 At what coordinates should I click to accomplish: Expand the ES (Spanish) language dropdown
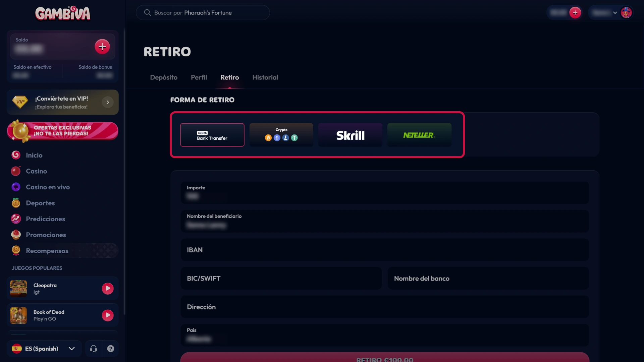tap(44, 349)
